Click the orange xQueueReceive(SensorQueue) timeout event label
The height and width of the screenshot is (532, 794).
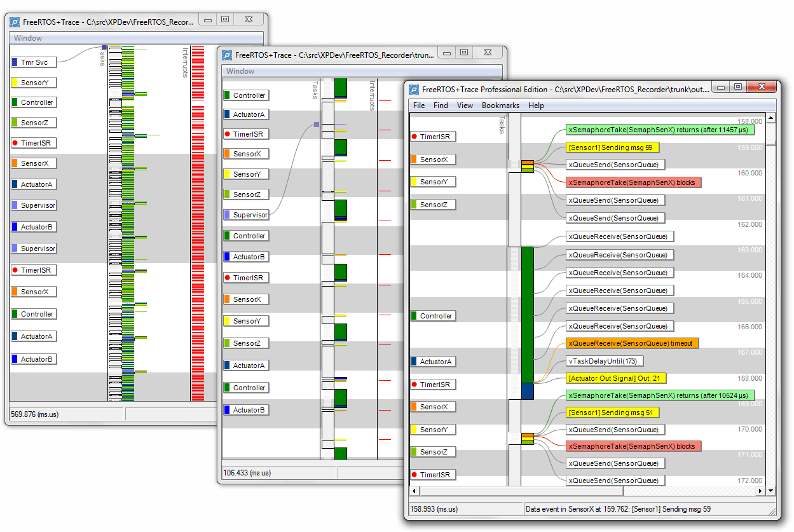[632, 343]
